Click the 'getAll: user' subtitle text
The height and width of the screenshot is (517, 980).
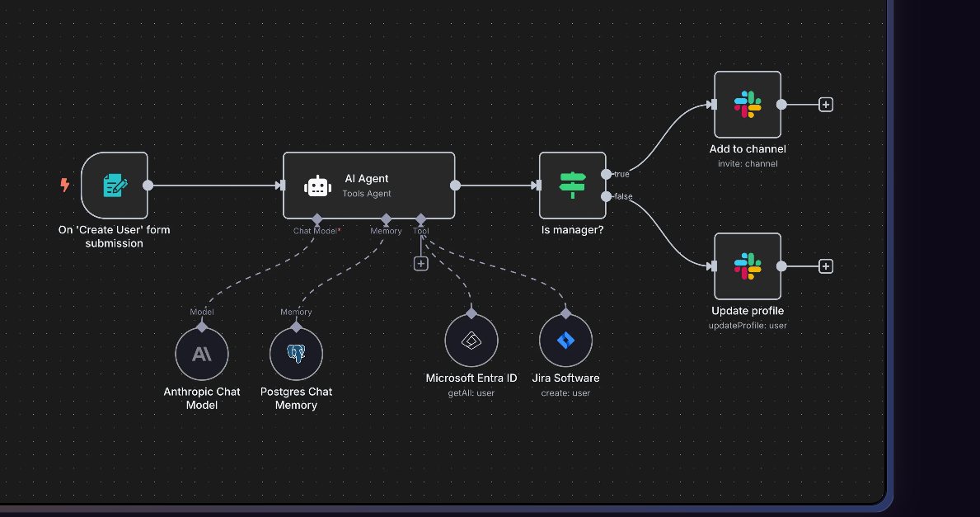(471, 393)
